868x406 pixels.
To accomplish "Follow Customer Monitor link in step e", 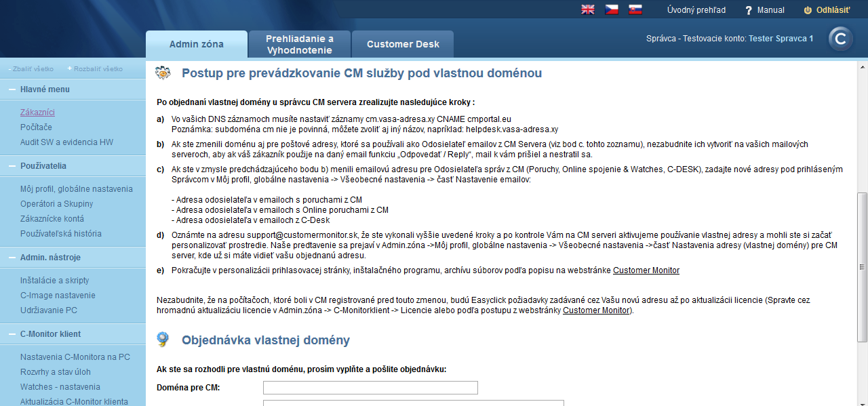I will pyautogui.click(x=646, y=270).
